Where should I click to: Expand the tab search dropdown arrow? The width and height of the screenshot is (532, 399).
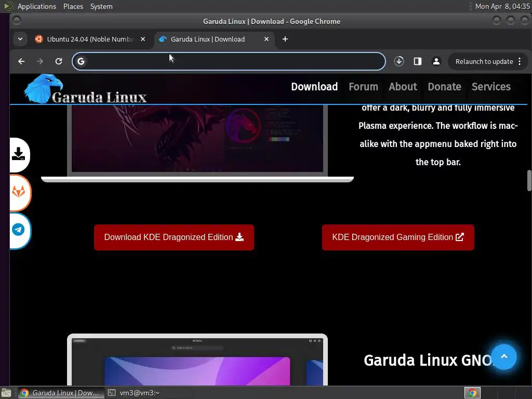pyautogui.click(x=20, y=39)
